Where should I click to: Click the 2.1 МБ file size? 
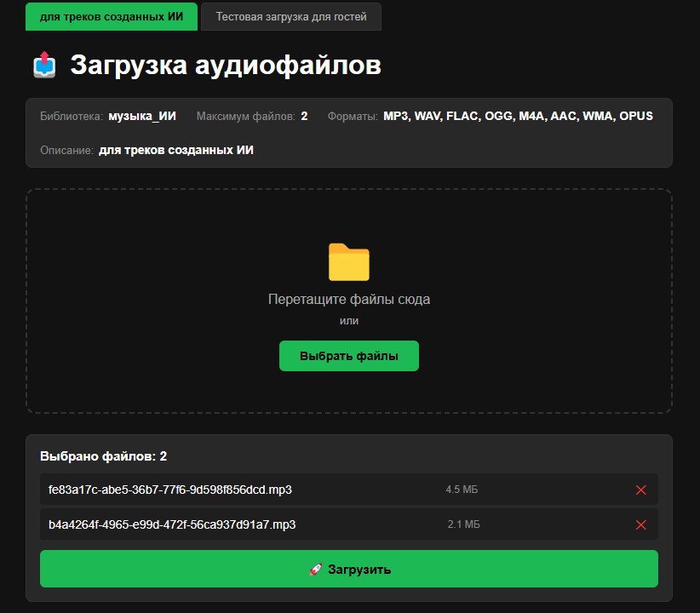464,524
